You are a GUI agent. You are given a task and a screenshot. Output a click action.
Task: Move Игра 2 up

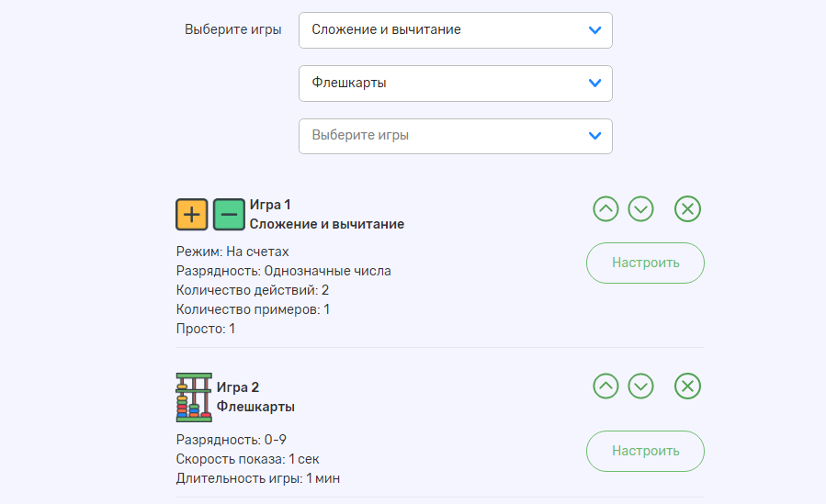tap(605, 386)
